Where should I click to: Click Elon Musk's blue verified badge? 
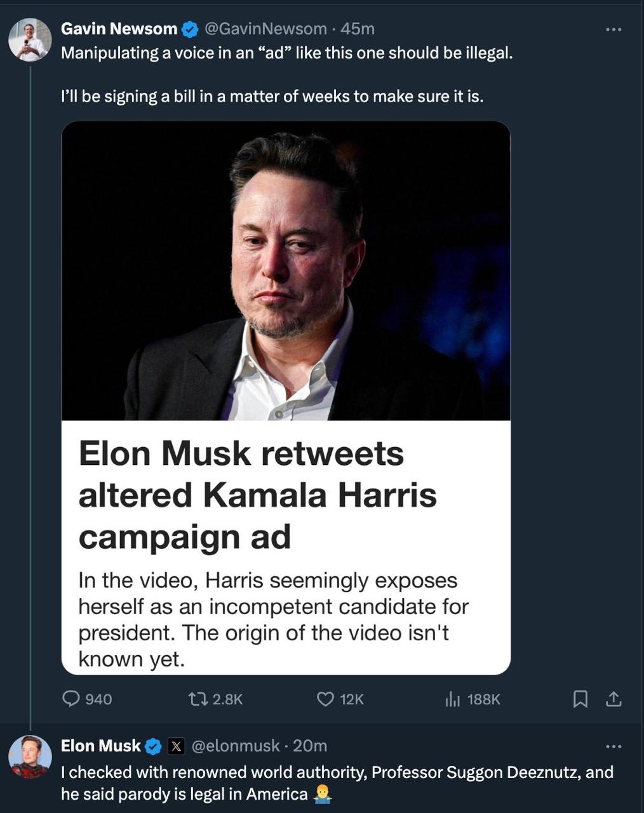(x=154, y=746)
